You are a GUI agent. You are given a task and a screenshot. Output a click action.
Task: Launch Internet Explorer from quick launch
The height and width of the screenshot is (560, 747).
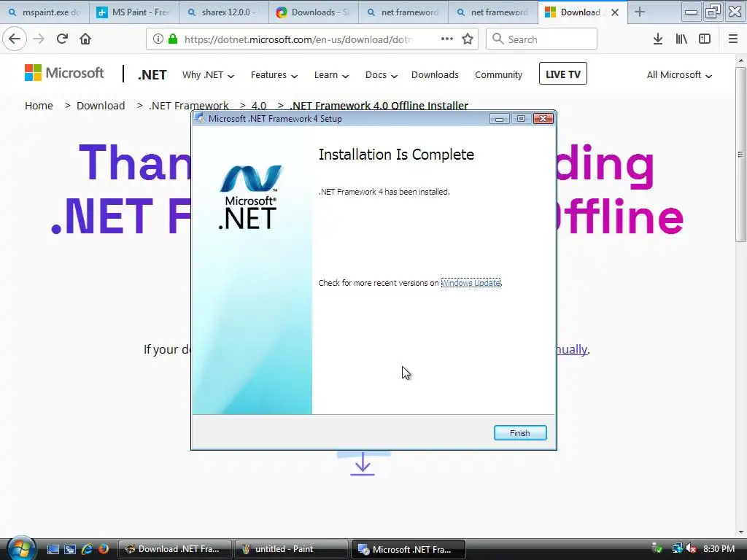point(87,550)
